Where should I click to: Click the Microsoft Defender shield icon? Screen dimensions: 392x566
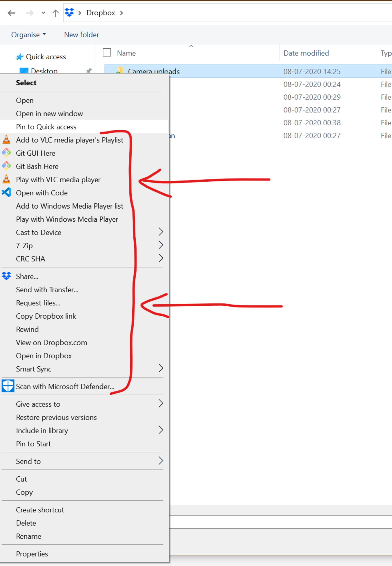click(x=8, y=386)
